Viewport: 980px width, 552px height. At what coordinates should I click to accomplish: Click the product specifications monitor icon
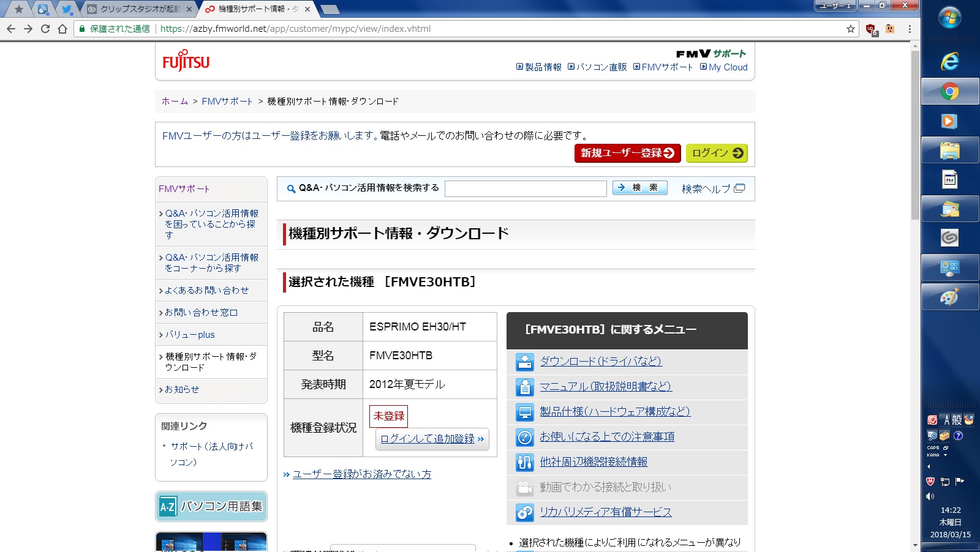pos(524,412)
